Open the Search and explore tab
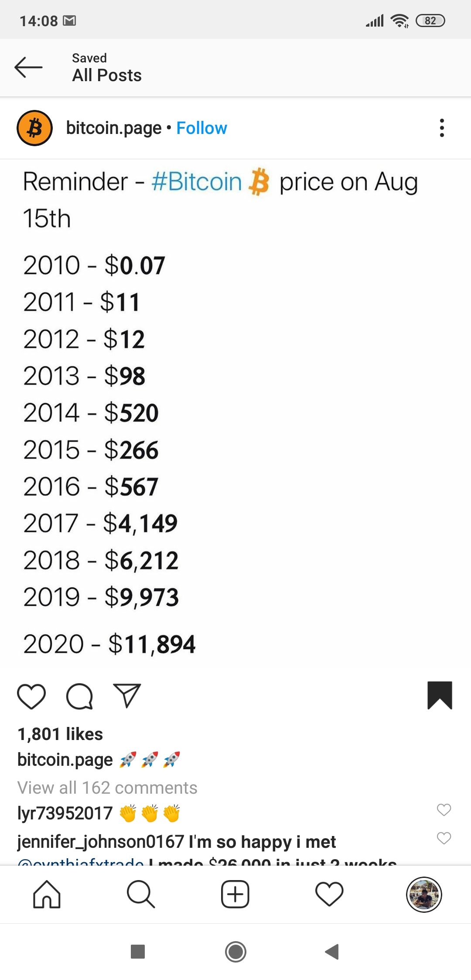This screenshot has height=980, width=471. (141, 894)
